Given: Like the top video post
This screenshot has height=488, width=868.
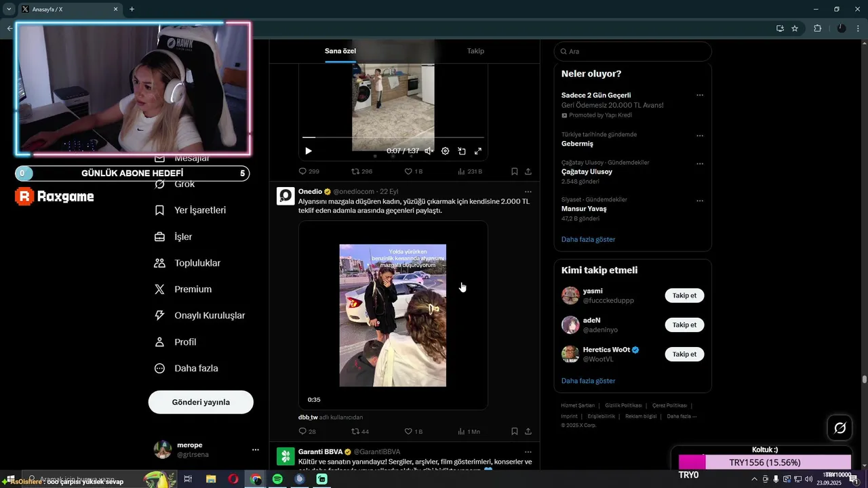Looking at the screenshot, I should (x=413, y=171).
